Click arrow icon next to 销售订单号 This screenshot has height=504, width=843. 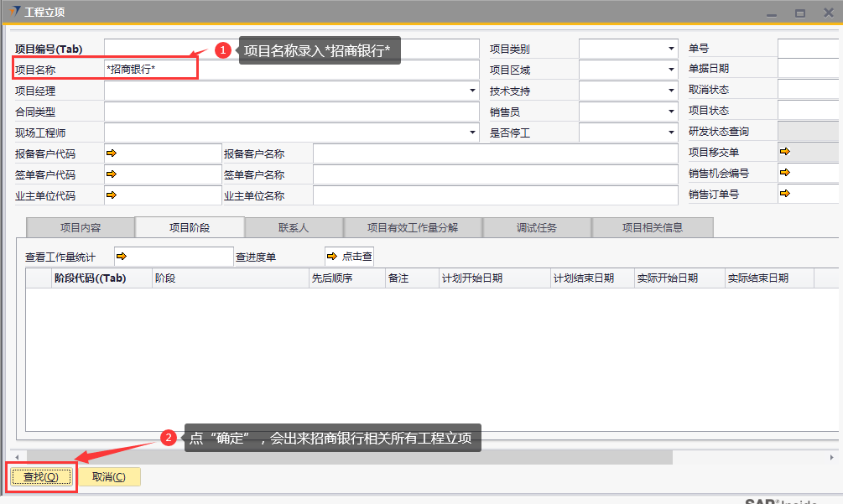[785, 194]
